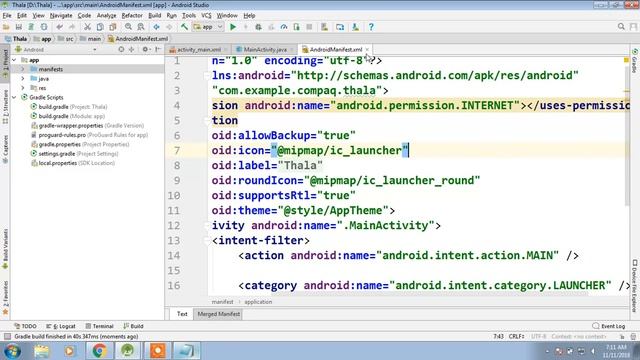This screenshot has width=640, height=360.
Task: Click Scroll from Source target icon
Action: pyautogui.click(x=121, y=49)
